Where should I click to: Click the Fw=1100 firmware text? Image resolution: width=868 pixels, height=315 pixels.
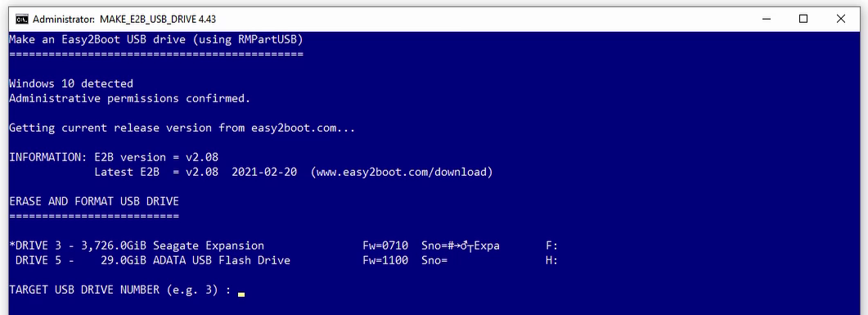click(x=382, y=260)
